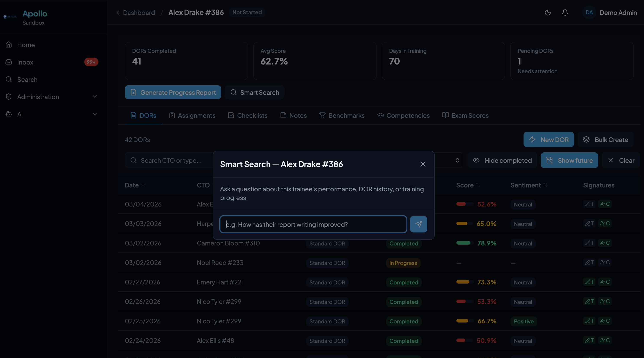Open the dark mode toggle icon
This screenshot has width=644, height=358.
548,13
